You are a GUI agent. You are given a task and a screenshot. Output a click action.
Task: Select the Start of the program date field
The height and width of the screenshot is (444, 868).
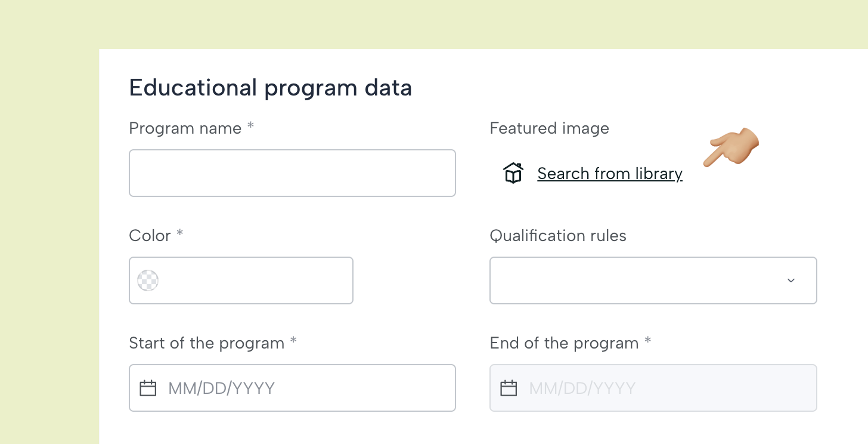292,388
